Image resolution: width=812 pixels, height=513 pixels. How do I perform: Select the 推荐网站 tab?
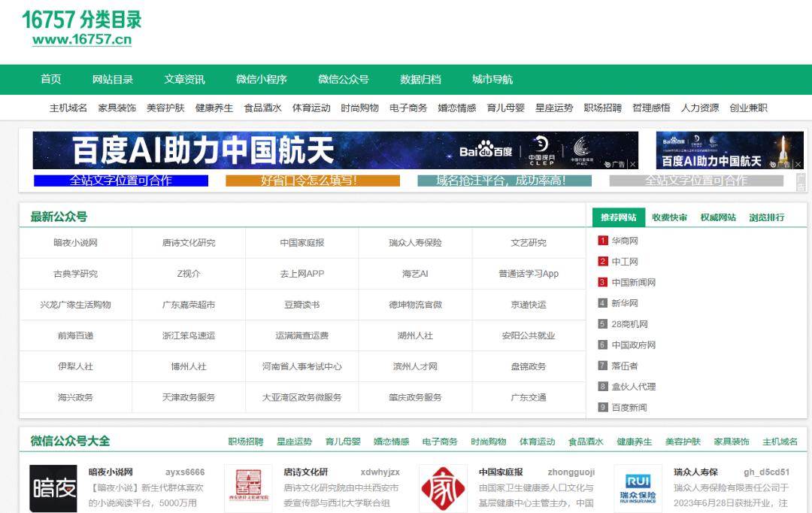[618, 217]
